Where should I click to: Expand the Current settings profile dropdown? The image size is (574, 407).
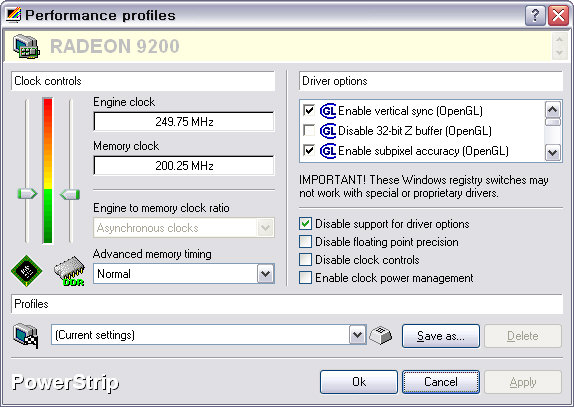357,335
